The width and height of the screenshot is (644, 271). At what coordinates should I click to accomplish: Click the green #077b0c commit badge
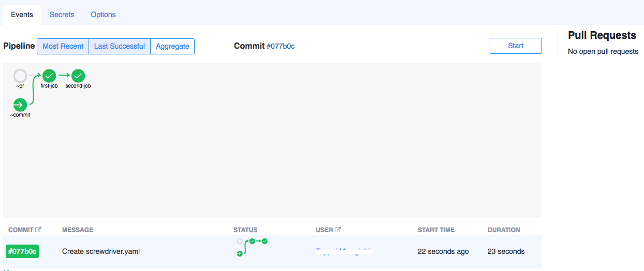click(x=22, y=251)
